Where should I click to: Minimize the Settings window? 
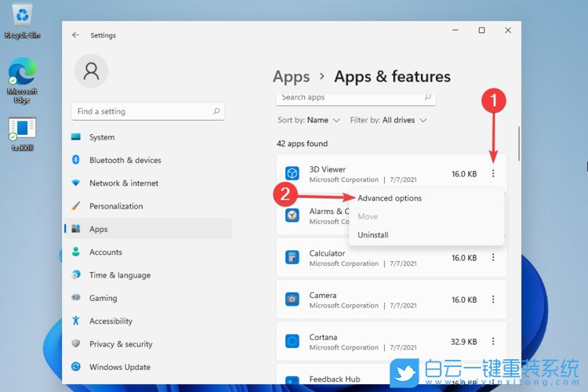(456, 30)
